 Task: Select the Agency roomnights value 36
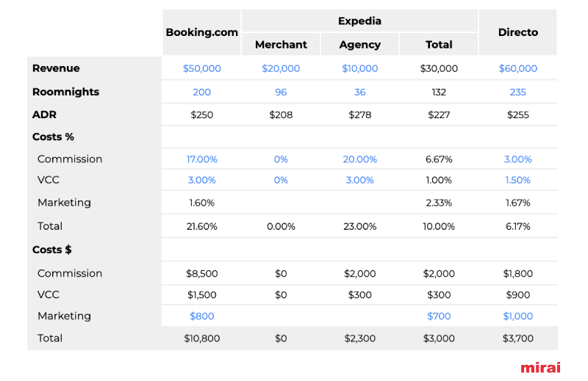(359, 92)
